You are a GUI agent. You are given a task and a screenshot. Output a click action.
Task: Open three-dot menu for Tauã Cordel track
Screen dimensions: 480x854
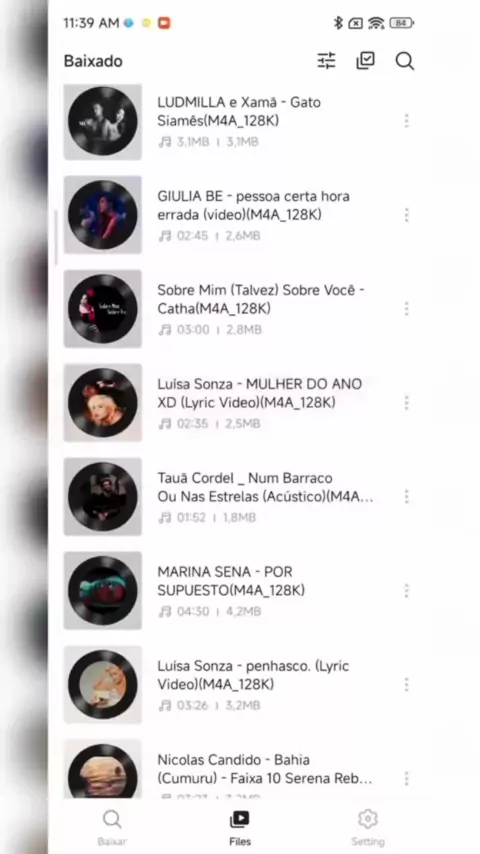click(x=406, y=497)
